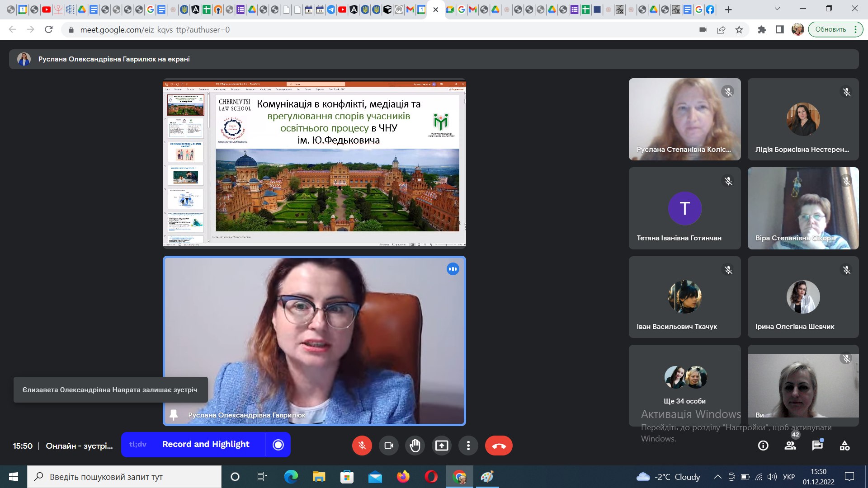The width and height of the screenshot is (868, 488).
Task: Turn off the camera in the call bar
Action: 388,446
